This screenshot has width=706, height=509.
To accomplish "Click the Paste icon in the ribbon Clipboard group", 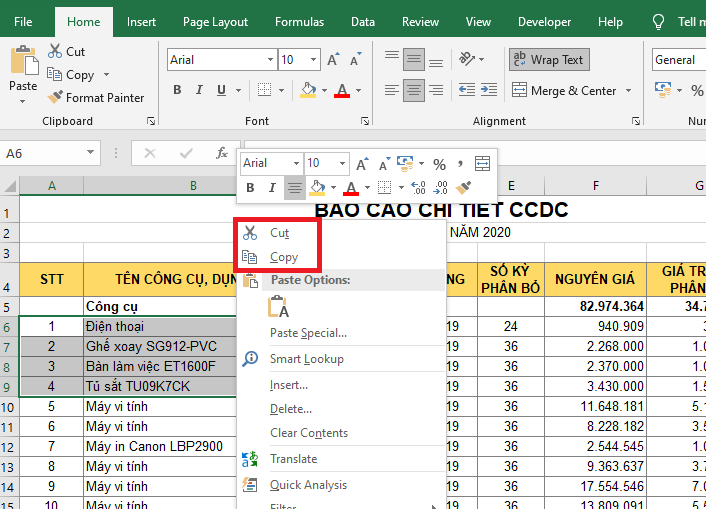I will click(24, 65).
